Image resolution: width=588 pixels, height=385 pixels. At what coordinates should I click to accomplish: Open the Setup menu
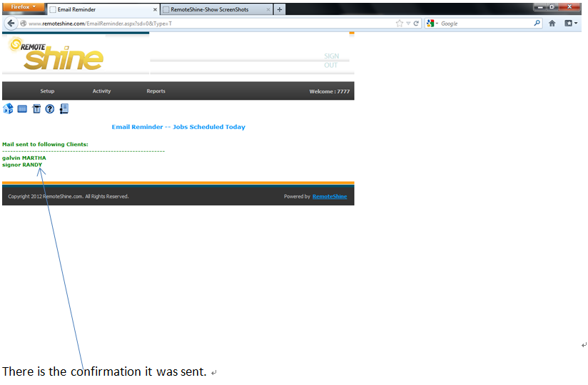[x=47, y=91]
